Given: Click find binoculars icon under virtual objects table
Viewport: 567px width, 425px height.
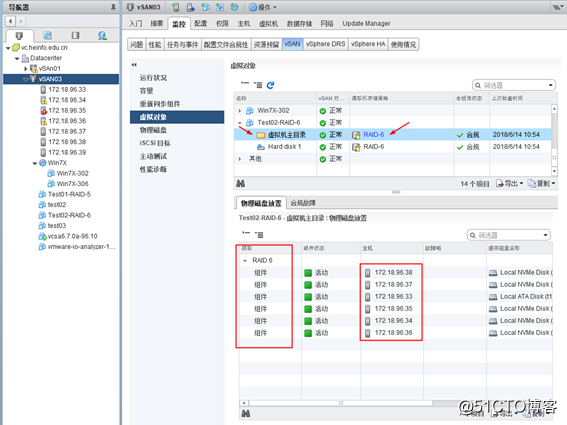Looking at the screenshot, I should tap(240, 184).
